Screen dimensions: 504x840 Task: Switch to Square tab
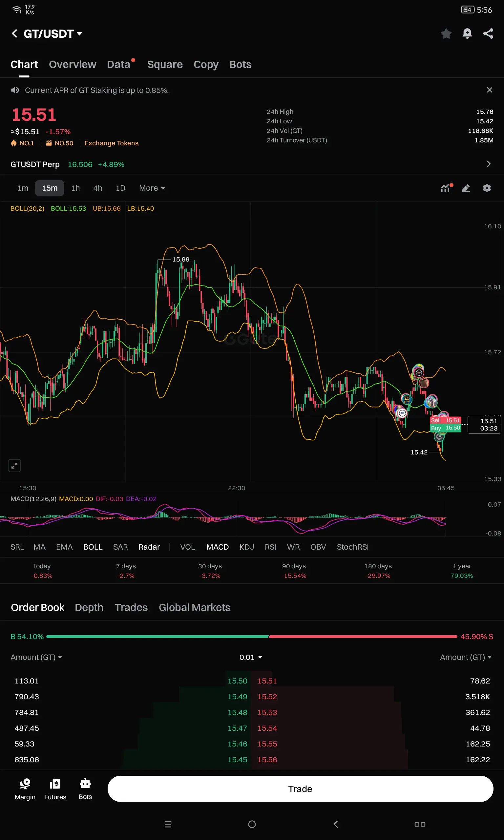click(165, 65)
